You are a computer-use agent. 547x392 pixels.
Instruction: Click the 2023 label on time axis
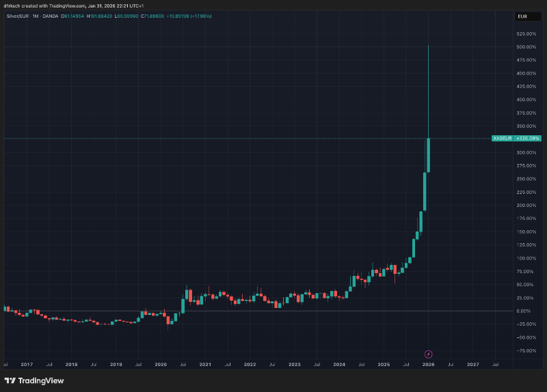[294, 365]
